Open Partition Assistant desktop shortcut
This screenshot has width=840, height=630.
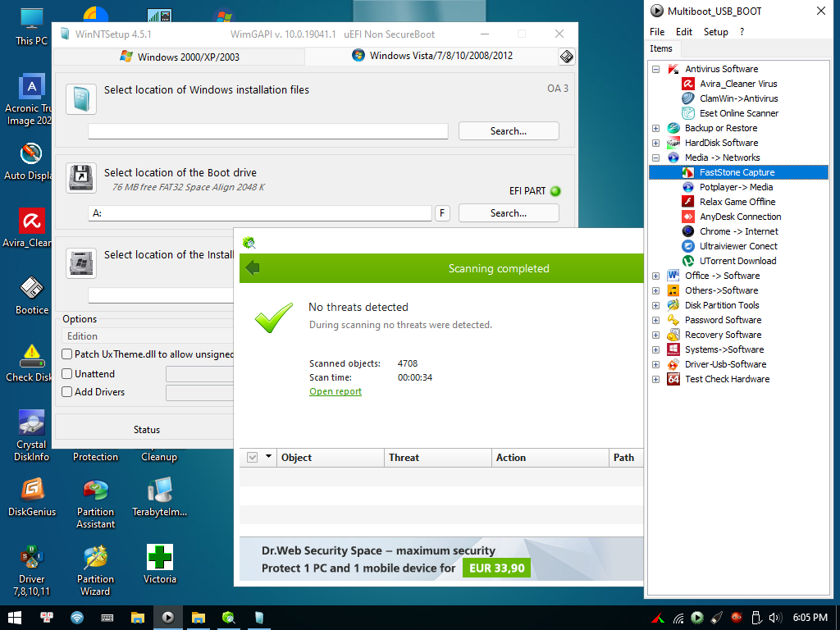click(95, 504)
